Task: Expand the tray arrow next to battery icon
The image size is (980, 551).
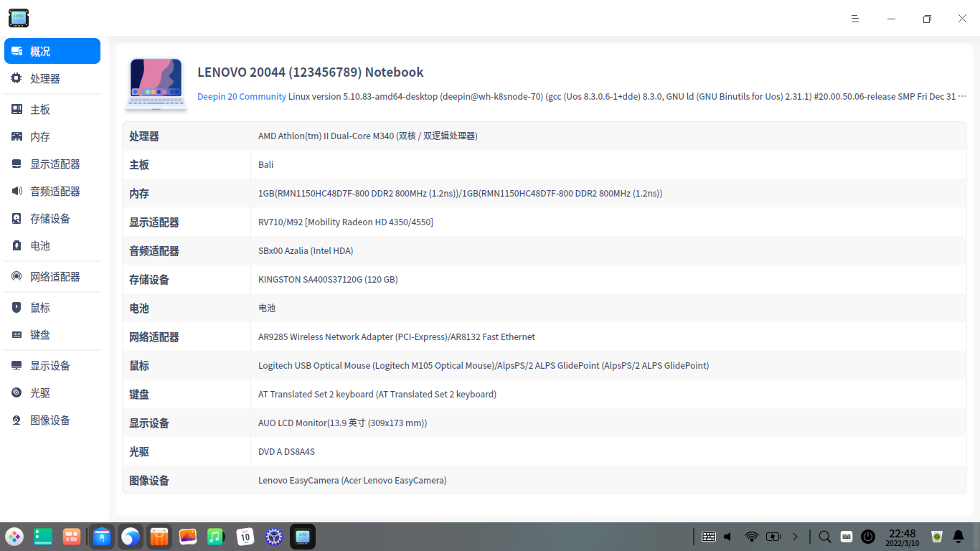Action: click(x=795, y=537)
